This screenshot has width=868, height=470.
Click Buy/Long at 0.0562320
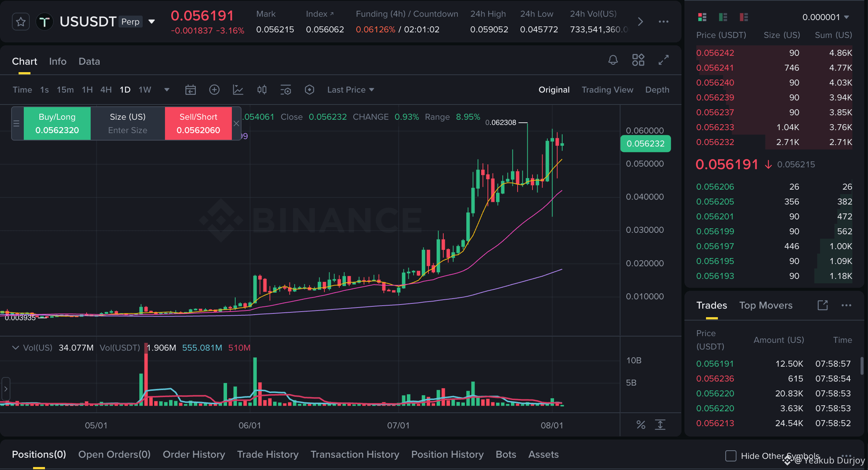[x=57, y=123]
